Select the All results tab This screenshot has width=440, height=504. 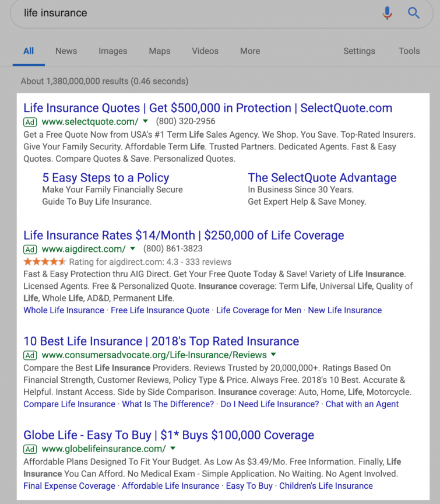(x=29, y=51)
